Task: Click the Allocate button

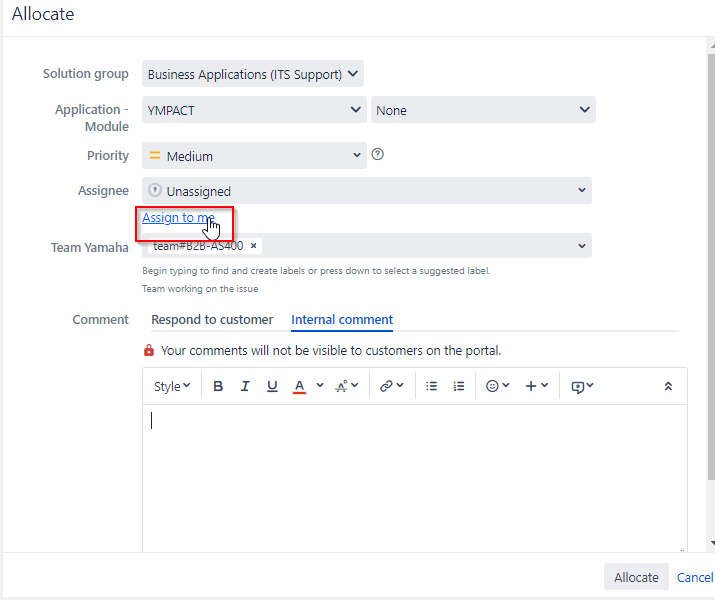Action: click(x=636, y=577)
